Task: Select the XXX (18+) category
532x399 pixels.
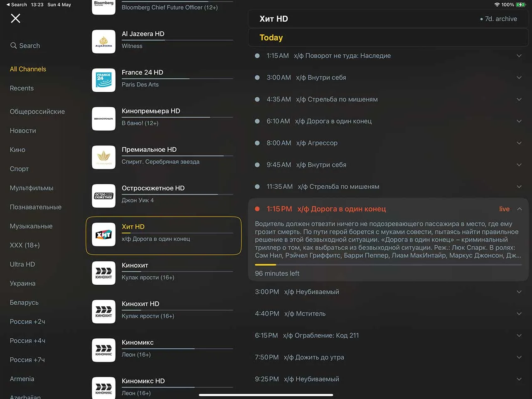Action: click(x=25, y=245)
